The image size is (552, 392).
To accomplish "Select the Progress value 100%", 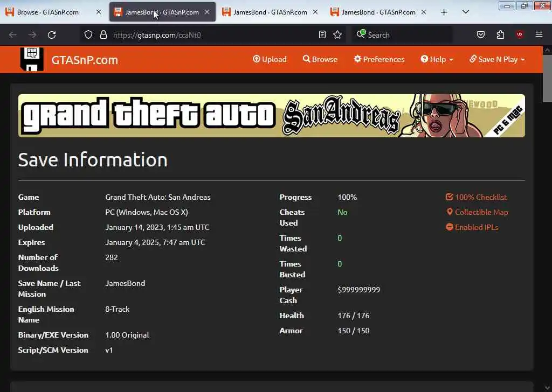I will pyautogui.click(x=347, y=197).
